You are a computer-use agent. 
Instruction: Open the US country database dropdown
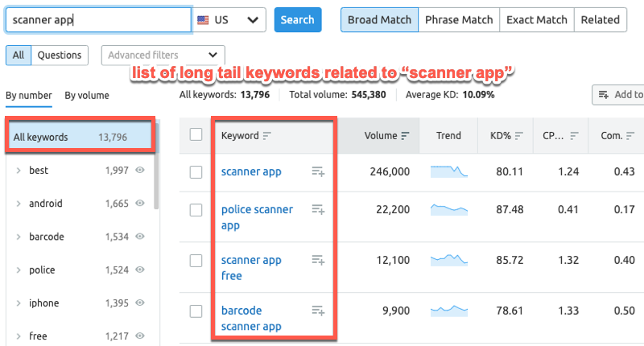click(x=230, y=19)
